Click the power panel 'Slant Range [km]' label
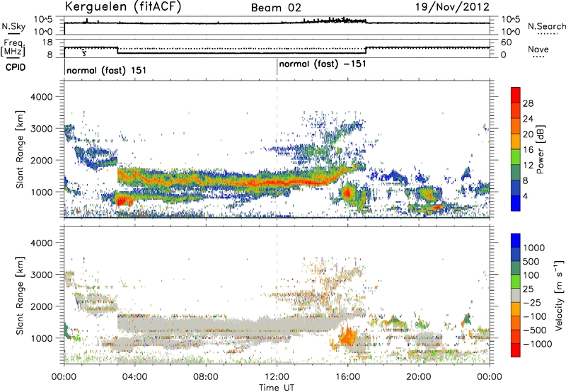The width and height of the screenshot is (566, 392). click(x=20, y=149)
